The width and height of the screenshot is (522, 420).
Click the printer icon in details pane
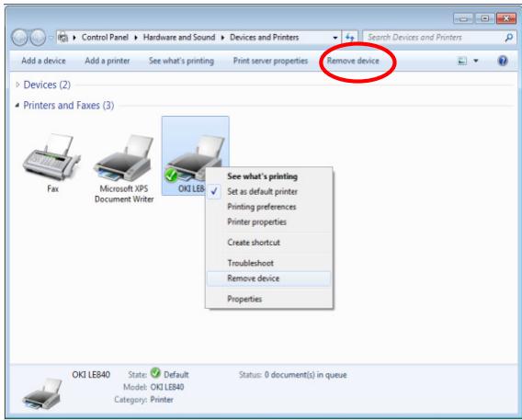click(42, 393)
